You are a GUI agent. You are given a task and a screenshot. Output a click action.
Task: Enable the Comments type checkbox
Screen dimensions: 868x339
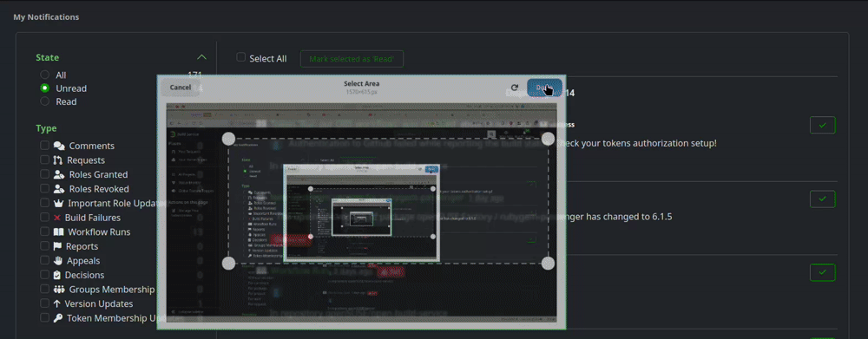tap(44, 146)
